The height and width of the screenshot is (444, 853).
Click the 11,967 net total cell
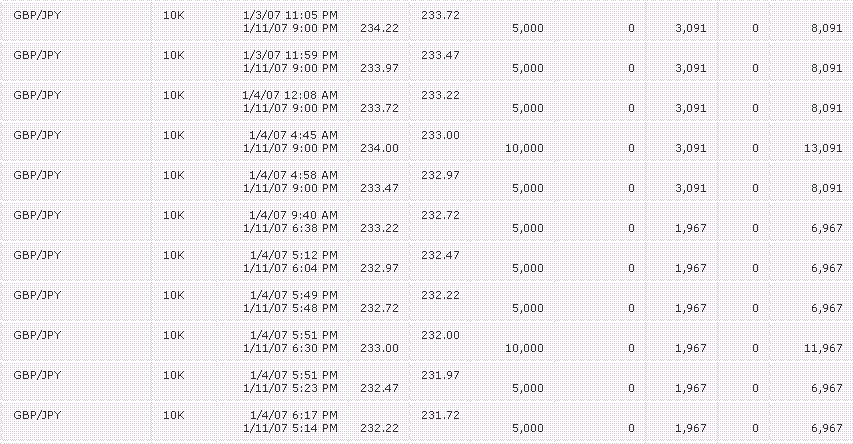[x=823, y=348]
